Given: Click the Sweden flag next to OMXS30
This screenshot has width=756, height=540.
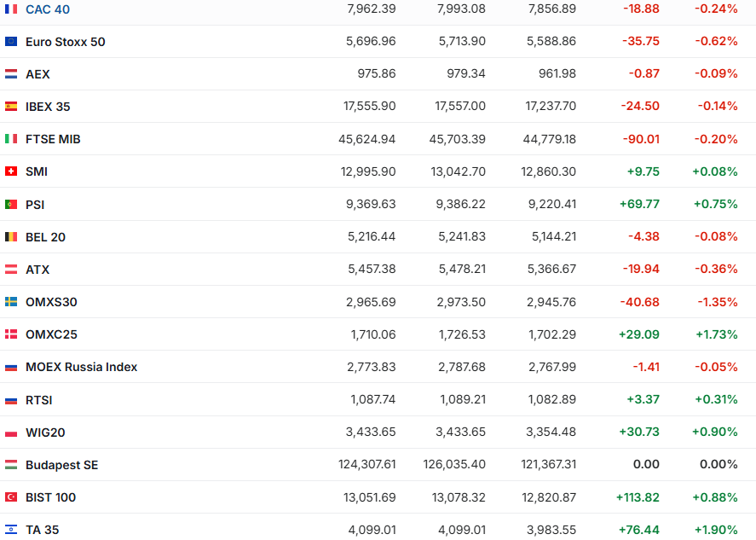Looking at the screenshot, I should pos(11,302).
